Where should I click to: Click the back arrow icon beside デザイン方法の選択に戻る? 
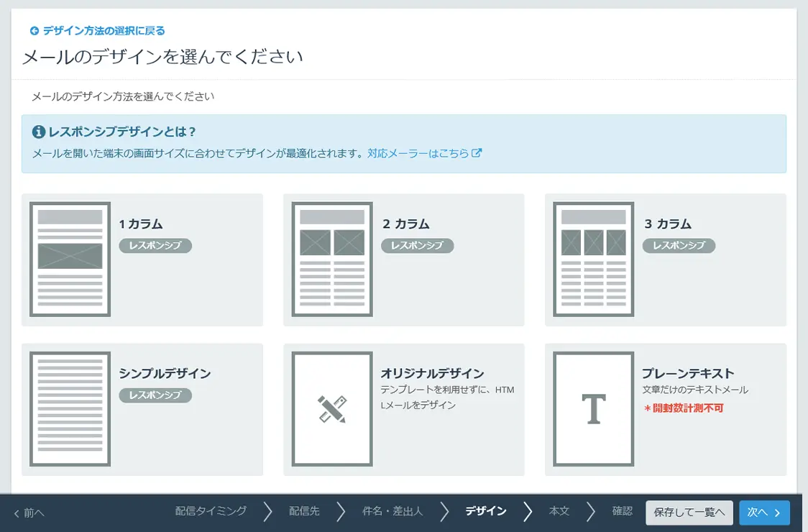(x=34, y=31)
